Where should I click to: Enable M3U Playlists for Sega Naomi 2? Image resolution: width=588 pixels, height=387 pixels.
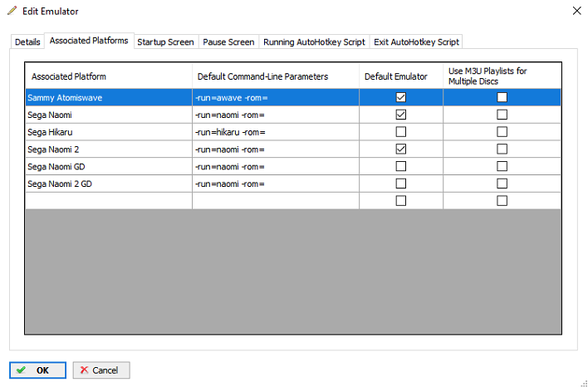(502, 149)
